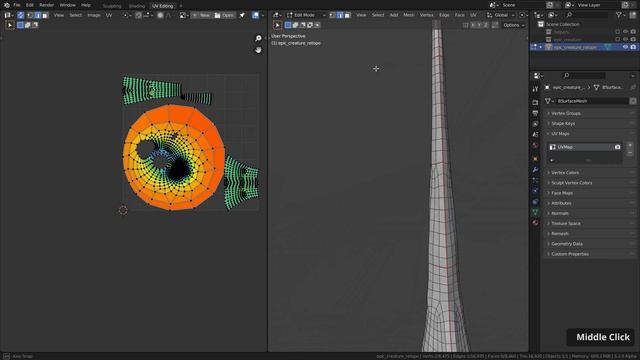Image resolution: width=640 pixels, height=360 pixels.
Task: Switch to the Shading workspace tab
Action: [137, 6]
